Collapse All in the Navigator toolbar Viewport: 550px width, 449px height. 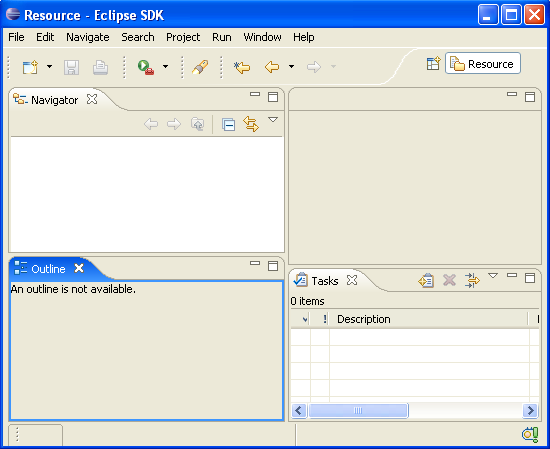click(228, 124)
